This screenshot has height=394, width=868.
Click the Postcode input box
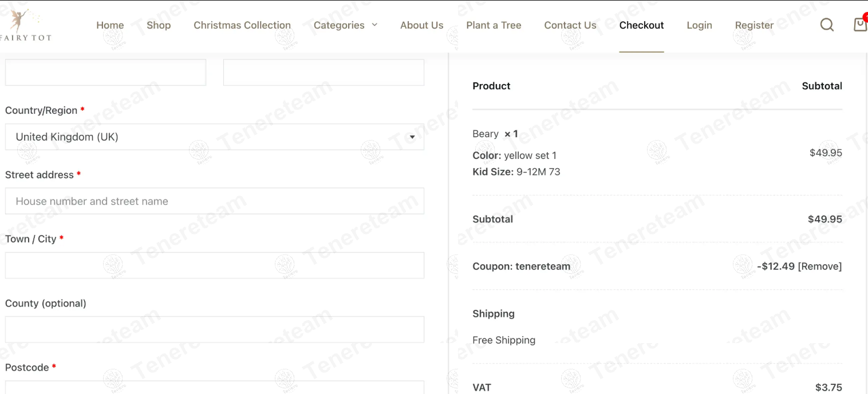215,387
